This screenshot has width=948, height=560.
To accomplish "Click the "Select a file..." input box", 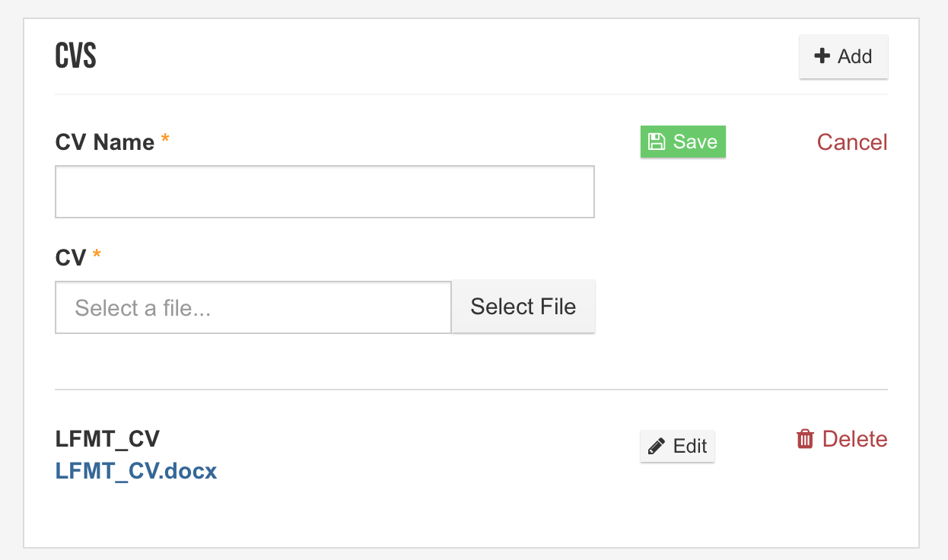I will click(253, 307).
